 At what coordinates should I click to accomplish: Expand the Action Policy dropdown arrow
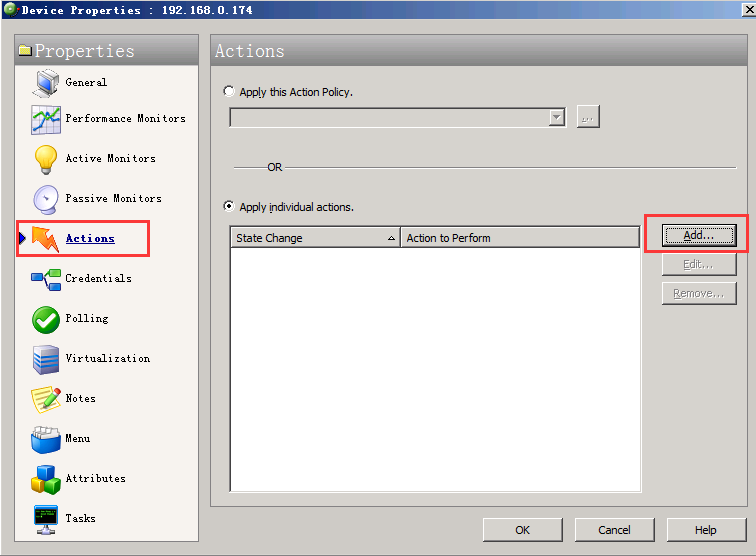click(557, 118)
